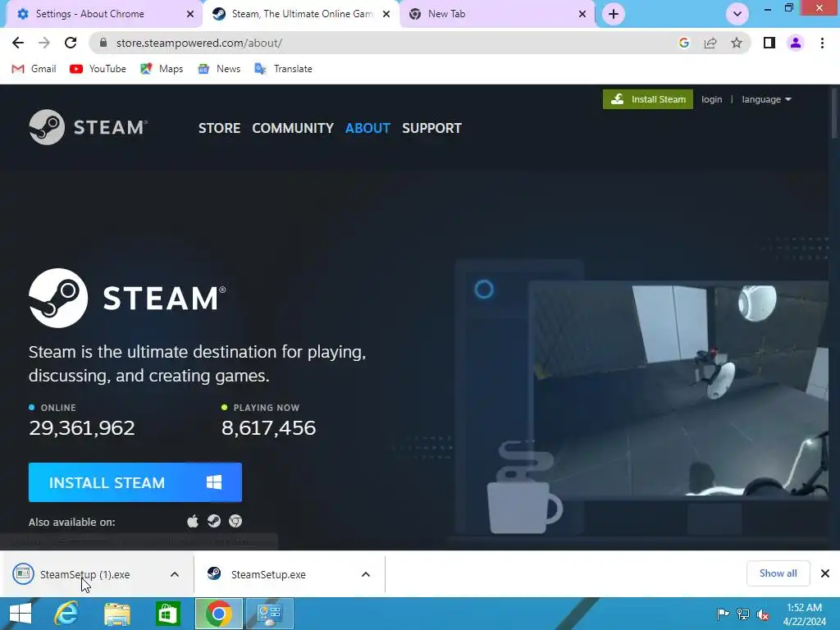Image resolution: width=840 pixels, height=630 pixels.
Task: Open tab search dropdown
Action: [x=737, y=14]
